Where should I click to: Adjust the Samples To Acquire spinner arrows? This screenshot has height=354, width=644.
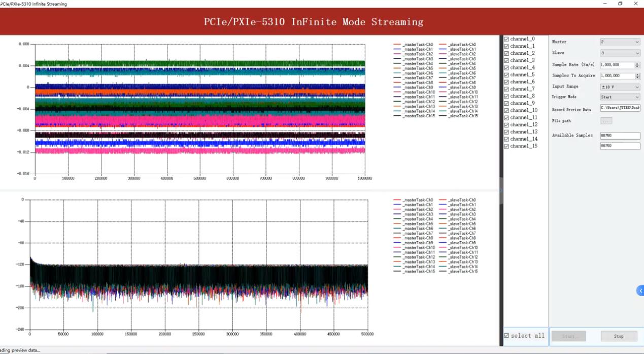pyautogui.click(x=637, y=76)
